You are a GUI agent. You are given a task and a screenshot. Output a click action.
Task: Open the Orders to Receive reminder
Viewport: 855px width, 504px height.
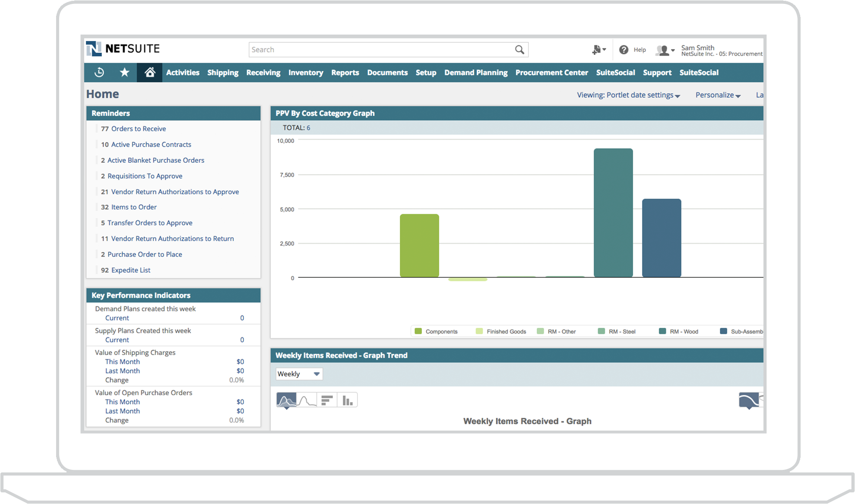coord(138,129)
